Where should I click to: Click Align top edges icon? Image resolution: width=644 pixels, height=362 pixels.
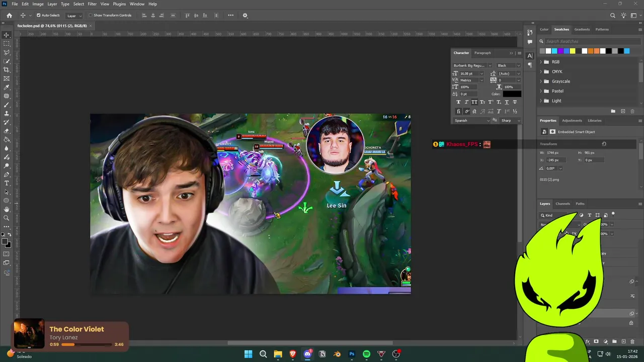pos(188,15)
